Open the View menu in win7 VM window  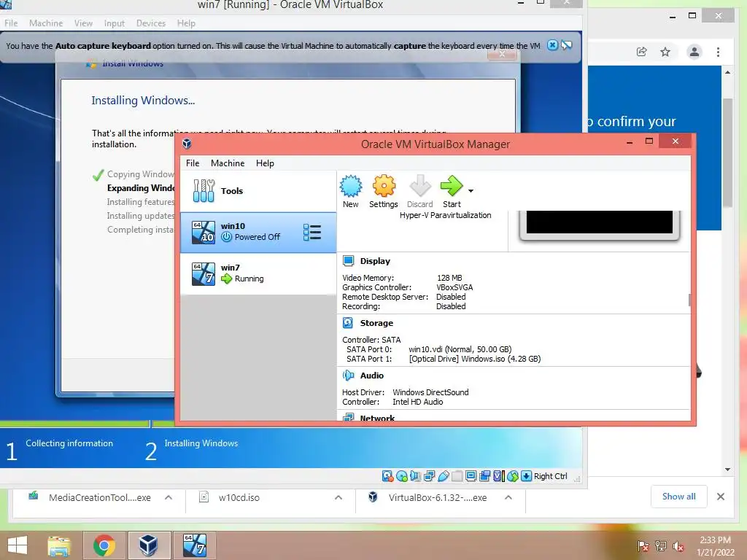pos(83,23)
